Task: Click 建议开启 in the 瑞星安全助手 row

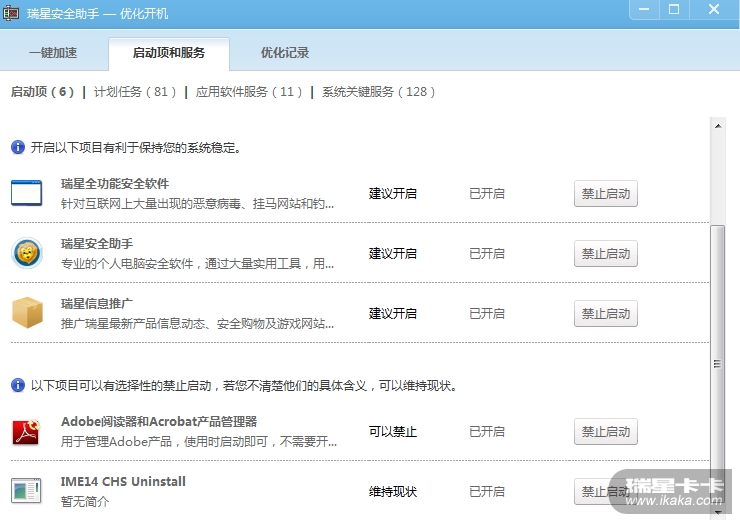Action: [393, 253]
